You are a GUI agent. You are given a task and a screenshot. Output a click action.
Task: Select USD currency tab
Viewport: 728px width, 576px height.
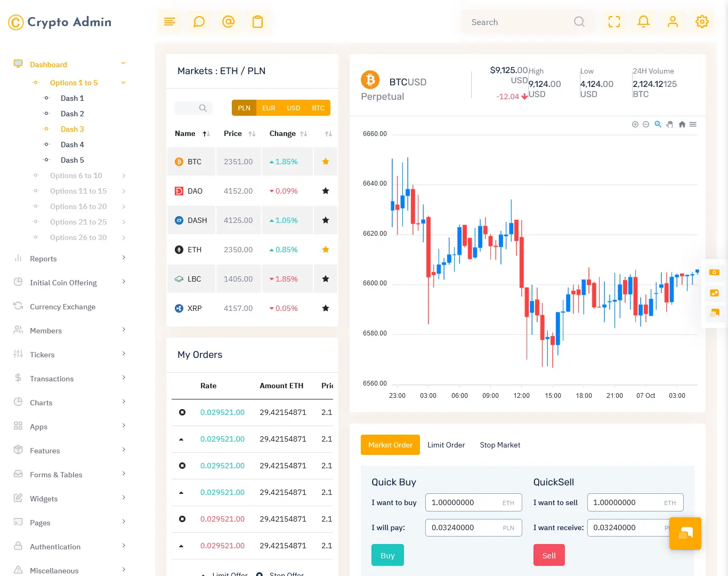click(x=294, y=108)
